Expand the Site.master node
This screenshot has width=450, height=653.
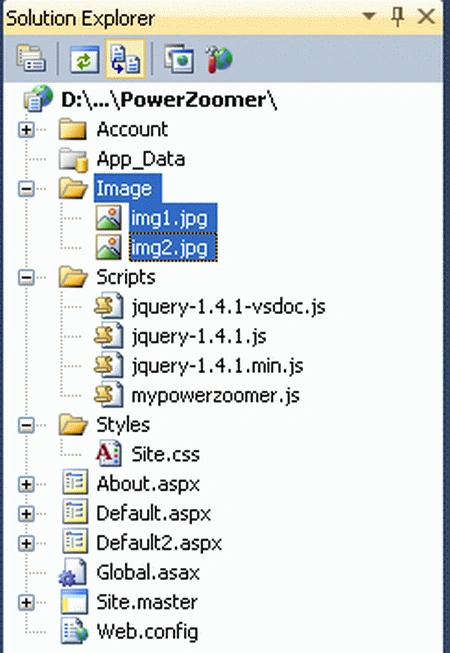tap(26, 603)
